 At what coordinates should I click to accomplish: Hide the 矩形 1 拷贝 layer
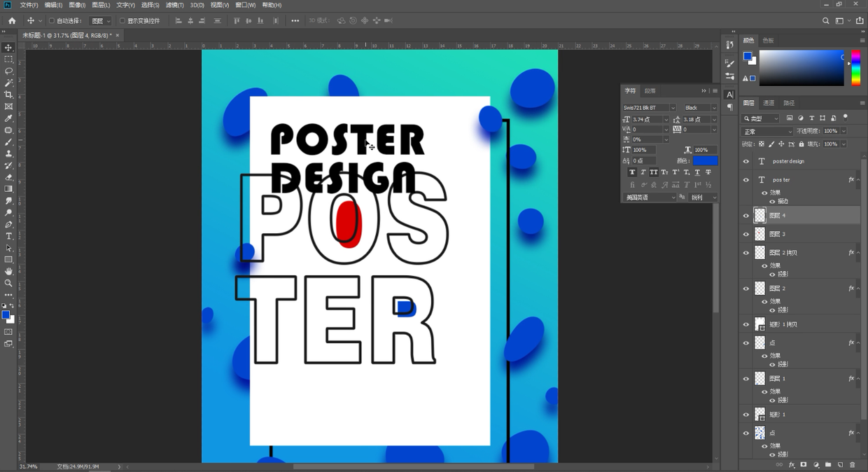click(745, 324)
